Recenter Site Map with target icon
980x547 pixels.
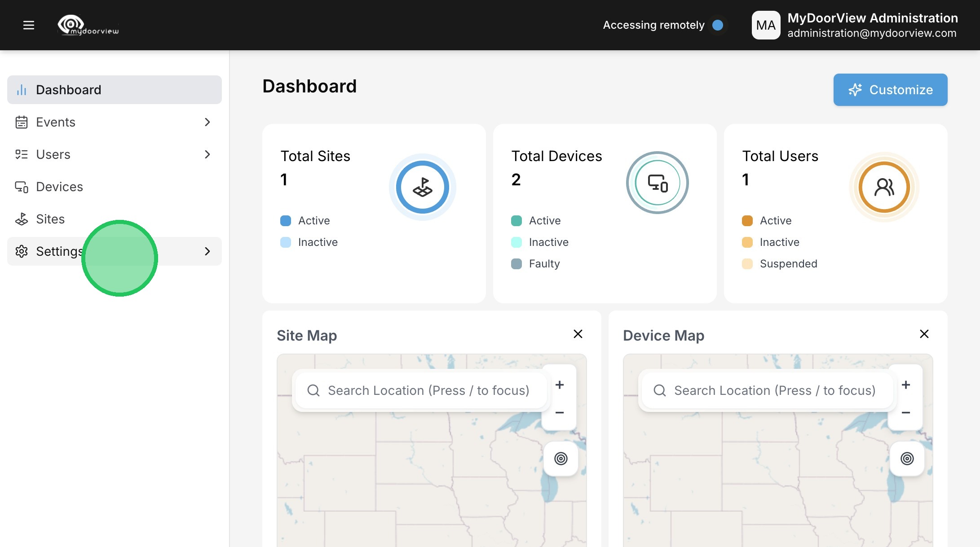pos(561,459)
